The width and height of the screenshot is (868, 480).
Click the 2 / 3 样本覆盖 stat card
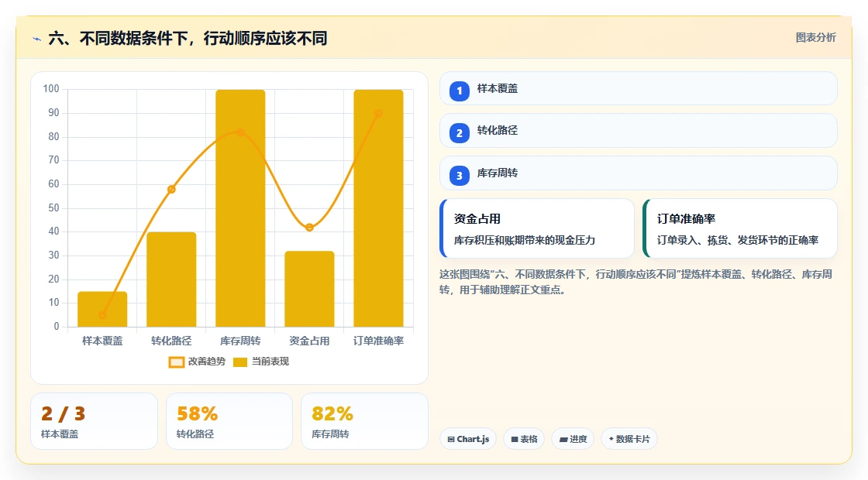pyautogui.click(x=94, y=421)
